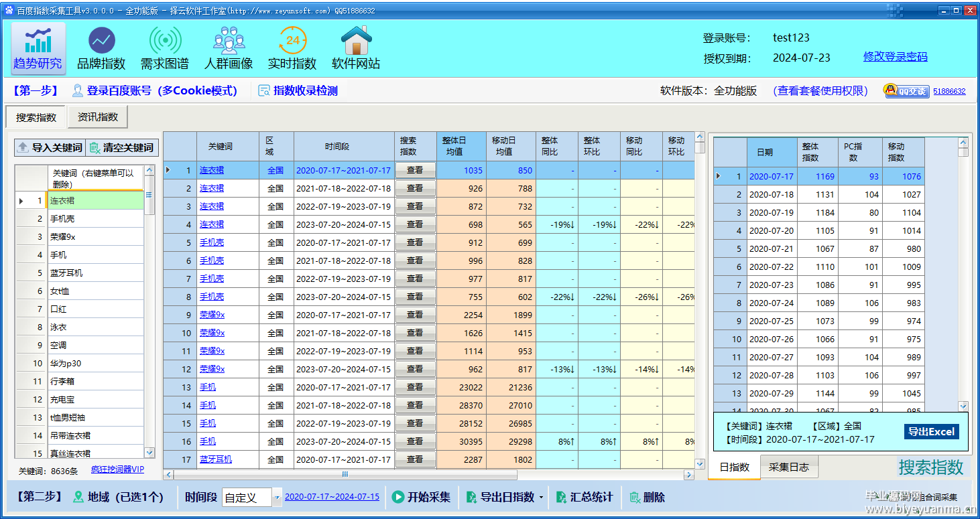Click the 删除 delete button
The image size is (980, 519).
648,497
